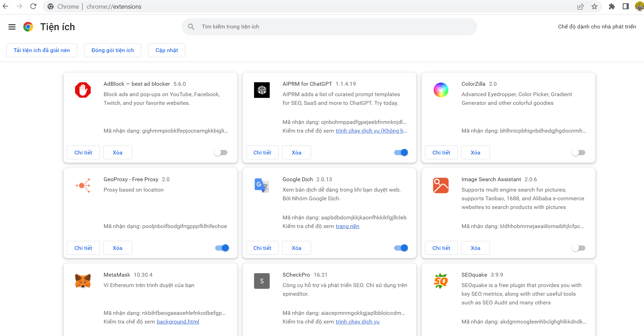Open Chi tiết for Image Search Assistant
The width and height of the screenshot is (644, 336).
coord(441,248)
